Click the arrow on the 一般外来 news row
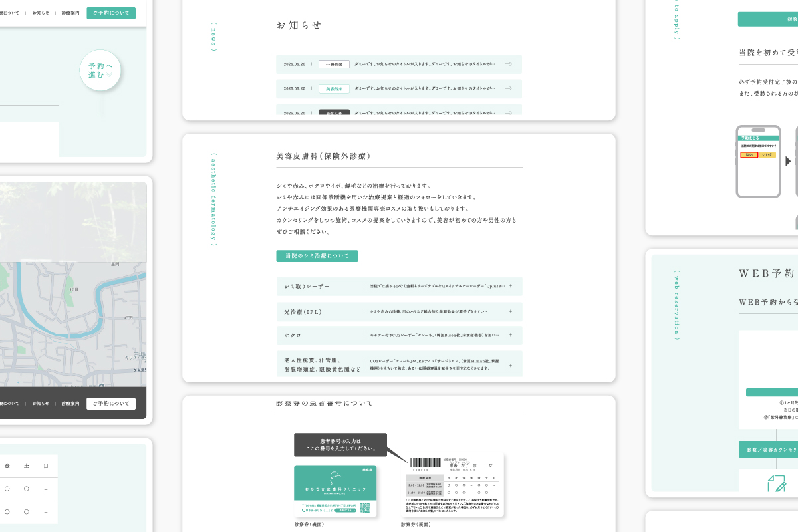 pyautogui.click(x=508, y=64)
